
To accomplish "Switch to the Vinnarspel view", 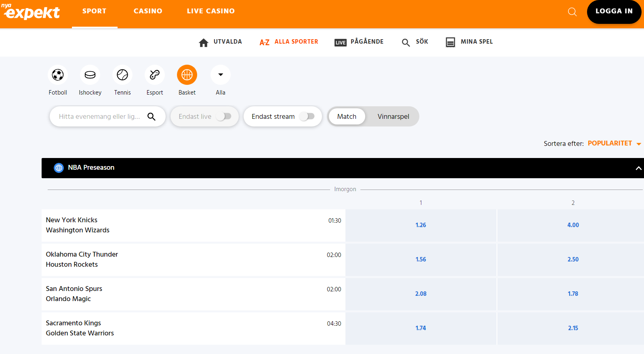I will [x=393, y=116].
